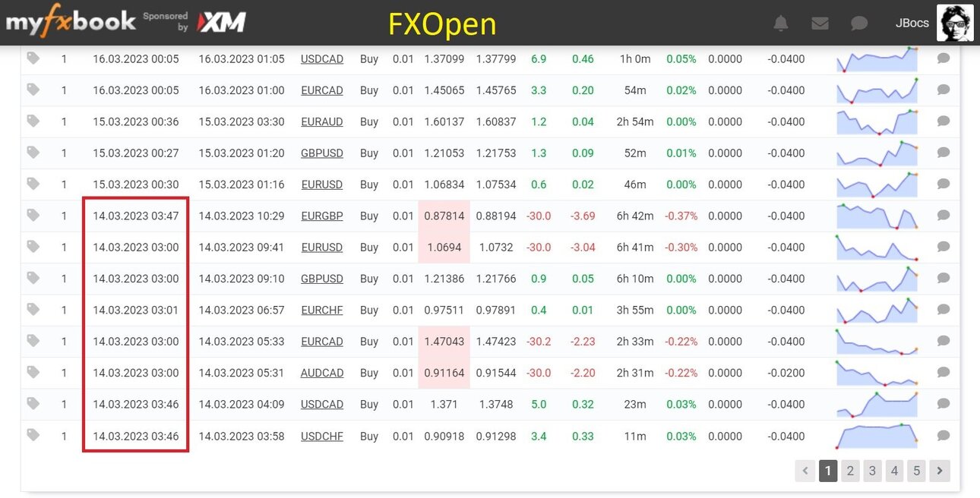Click the tag icon on the EURGBP row
Viewport: 980px width, 498px height.
click(x=33, y=216)
